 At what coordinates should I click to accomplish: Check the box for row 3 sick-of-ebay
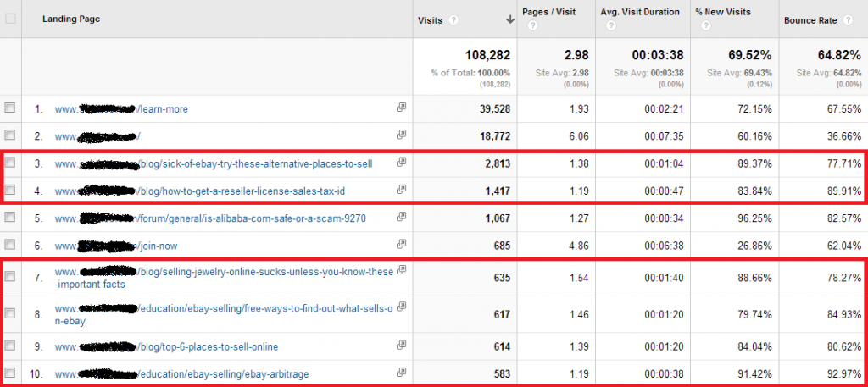click(x=10, y=163)
